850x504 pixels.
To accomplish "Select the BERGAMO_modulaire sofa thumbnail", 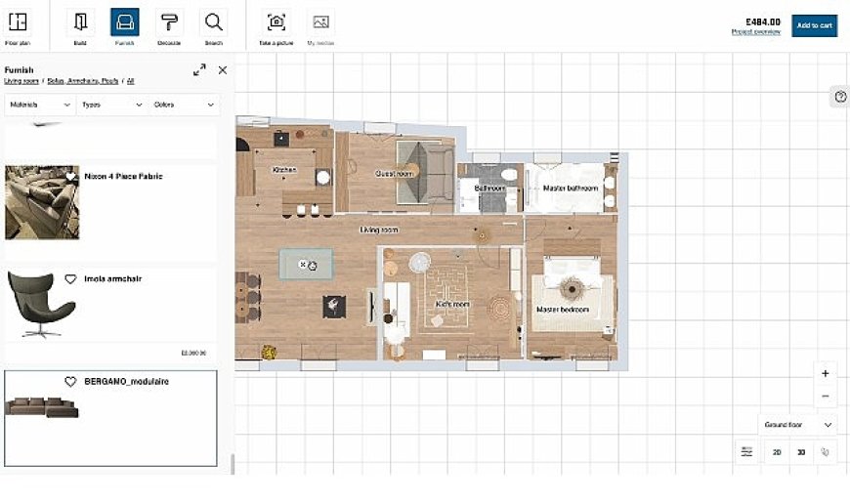I will (42, 407).
